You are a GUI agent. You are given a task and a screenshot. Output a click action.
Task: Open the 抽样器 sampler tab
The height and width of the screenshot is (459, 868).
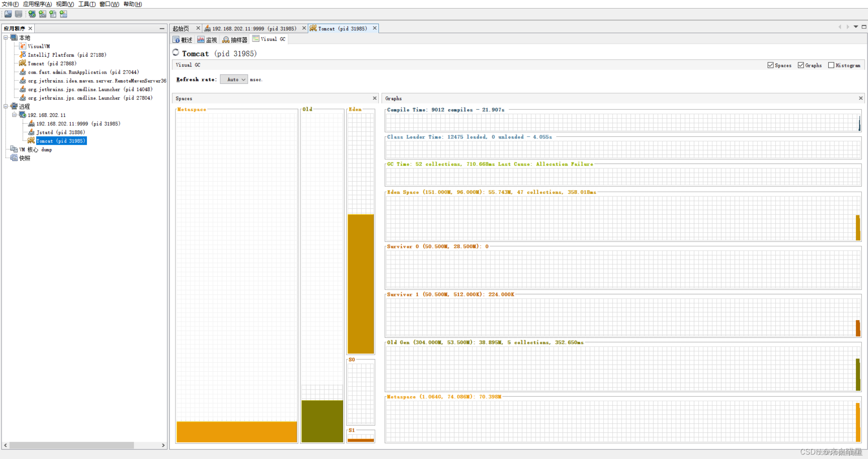(x=235, y=40)
